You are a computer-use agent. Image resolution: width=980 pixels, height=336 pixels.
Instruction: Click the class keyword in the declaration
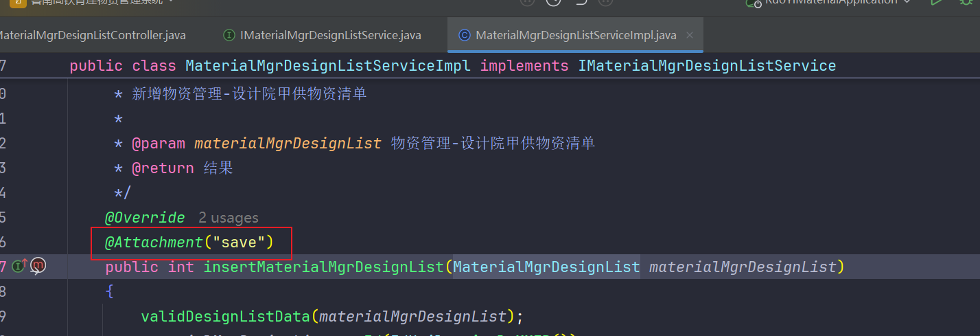point(154,67)
